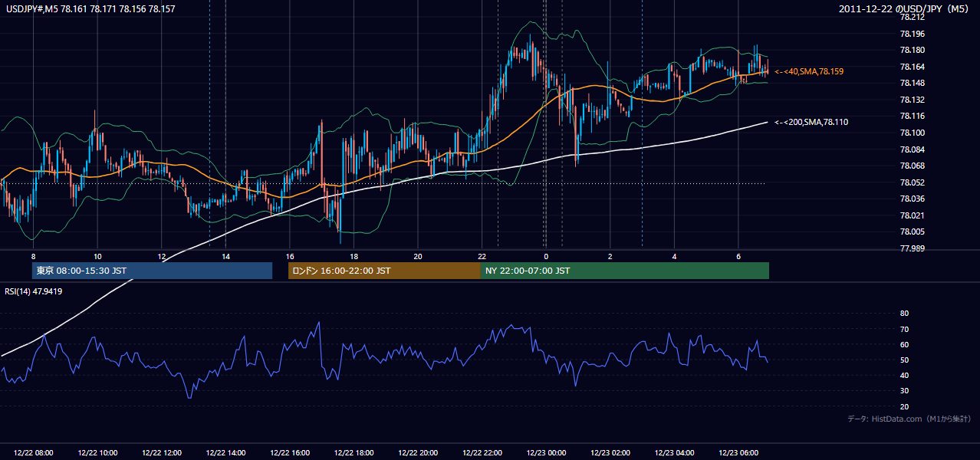This screenshot has height=460, width=980.
Task: Click hour label 0 under the price chart
Action: 546,256
